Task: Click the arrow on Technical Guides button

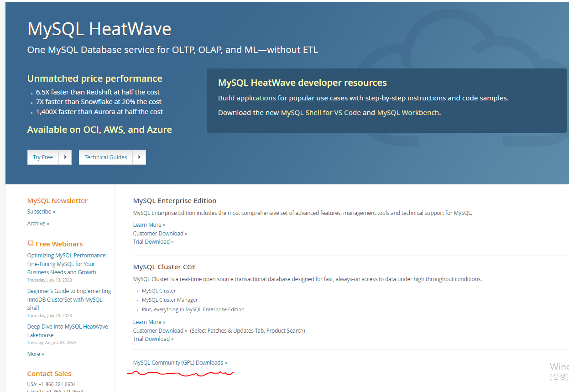Action: (x=139, y=157)
